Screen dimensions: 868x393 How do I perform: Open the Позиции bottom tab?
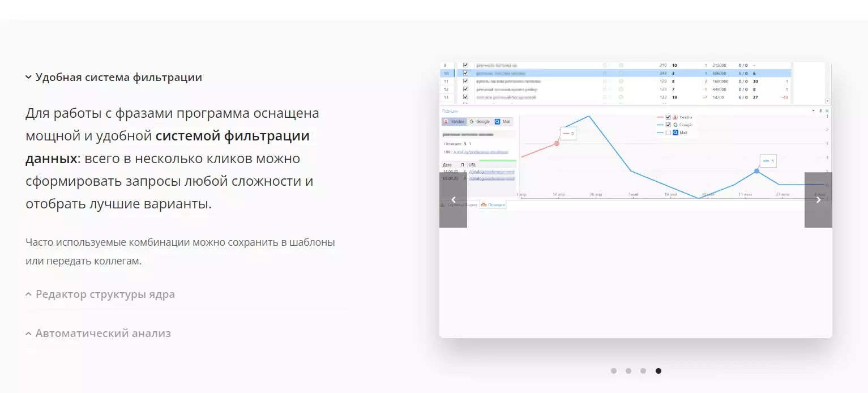493,204
